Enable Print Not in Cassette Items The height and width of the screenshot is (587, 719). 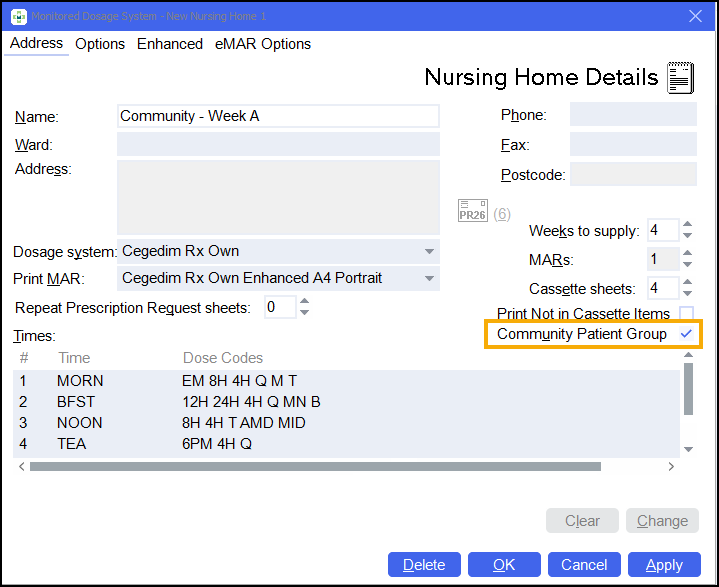pyautogui.click(x=686, y=314)
